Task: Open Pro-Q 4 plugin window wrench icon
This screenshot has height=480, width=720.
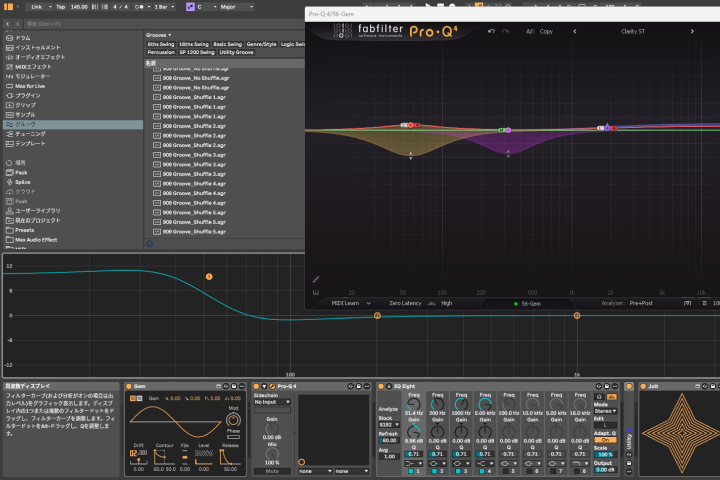Action: 272,386
